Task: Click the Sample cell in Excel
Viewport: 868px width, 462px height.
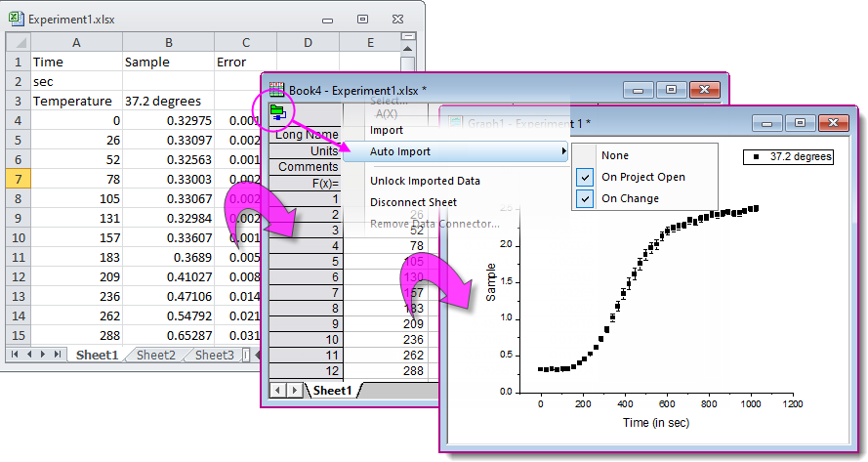Action: [x=168, y=63]
